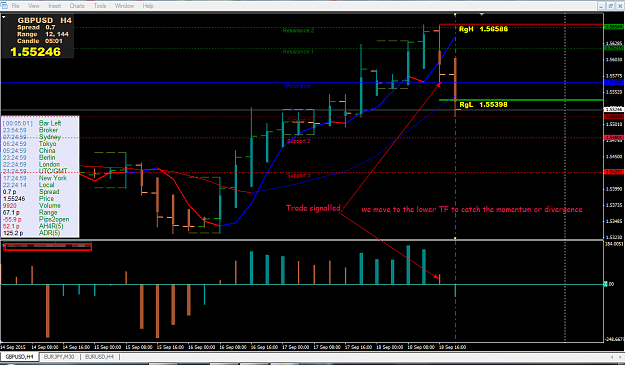Select the Resistance 1 label
Screen dimensions: 625x365
tap(298, 51)
